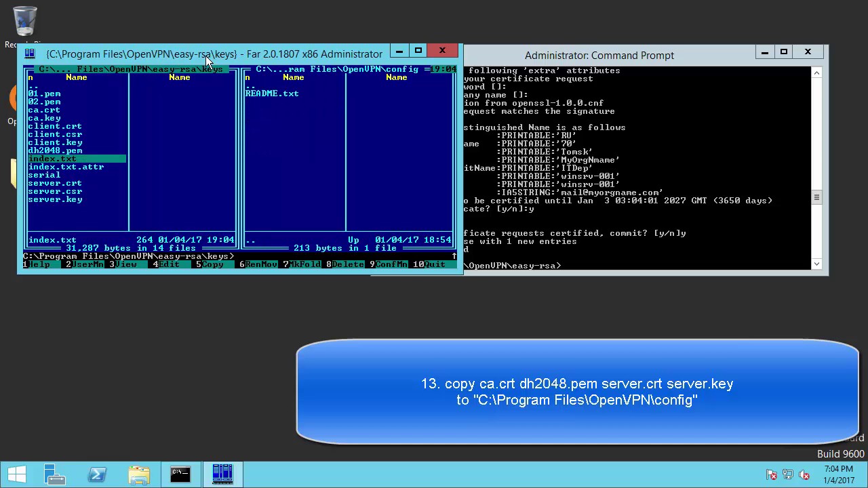Switch to Command Prompt taskbar button
Image resolution: width=868 pixels, height=488 pixels.
coord(180,474)
